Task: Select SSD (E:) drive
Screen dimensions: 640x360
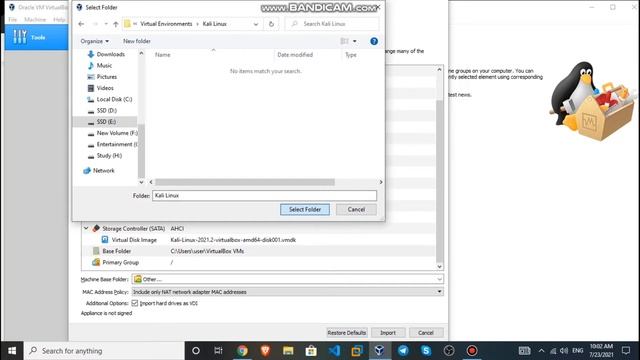Action: pyautogui.click(x=105, y=122)
